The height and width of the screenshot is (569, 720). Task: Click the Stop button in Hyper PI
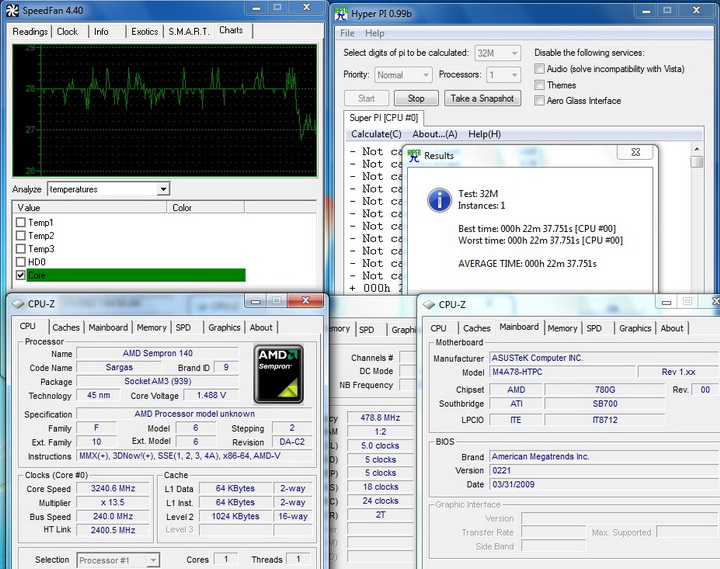click(x=416, y=98)
